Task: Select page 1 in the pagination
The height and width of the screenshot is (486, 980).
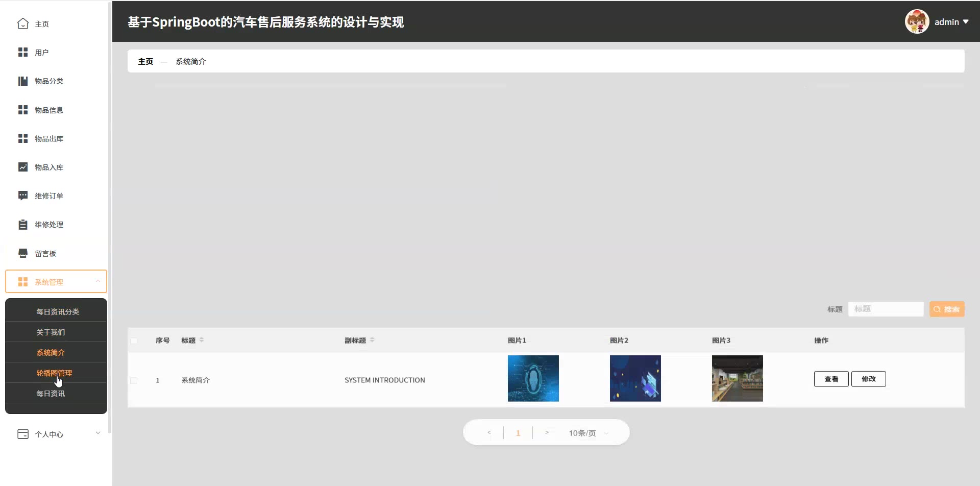Action: (x=518, y=433)
